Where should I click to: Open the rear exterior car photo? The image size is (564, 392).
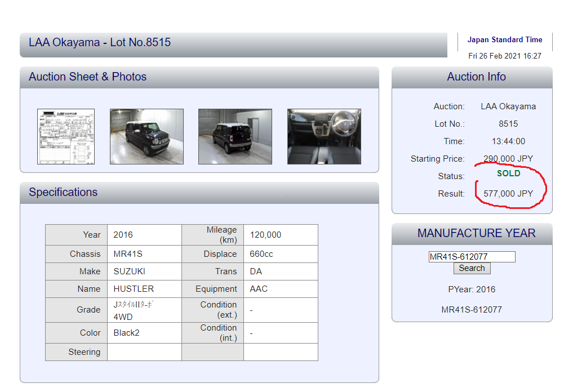coord(236,137)
